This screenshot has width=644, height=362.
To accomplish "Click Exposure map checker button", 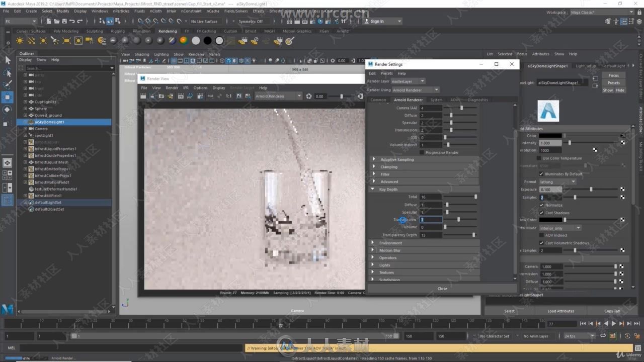I will [x=622, y=190].
